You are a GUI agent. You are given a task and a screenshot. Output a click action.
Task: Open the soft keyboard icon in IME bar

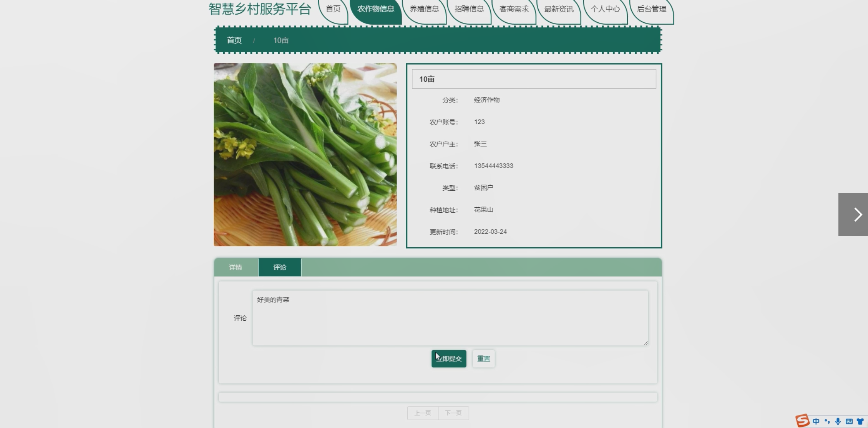pos(849,421)
